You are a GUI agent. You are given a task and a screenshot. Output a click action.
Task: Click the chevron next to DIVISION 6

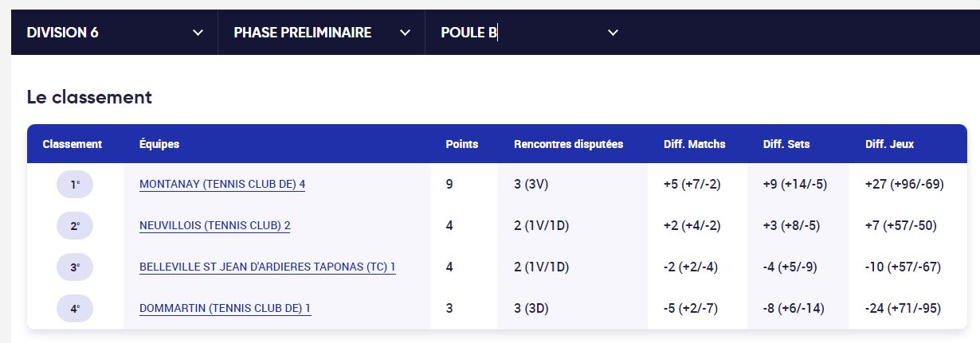coord(198,33)
